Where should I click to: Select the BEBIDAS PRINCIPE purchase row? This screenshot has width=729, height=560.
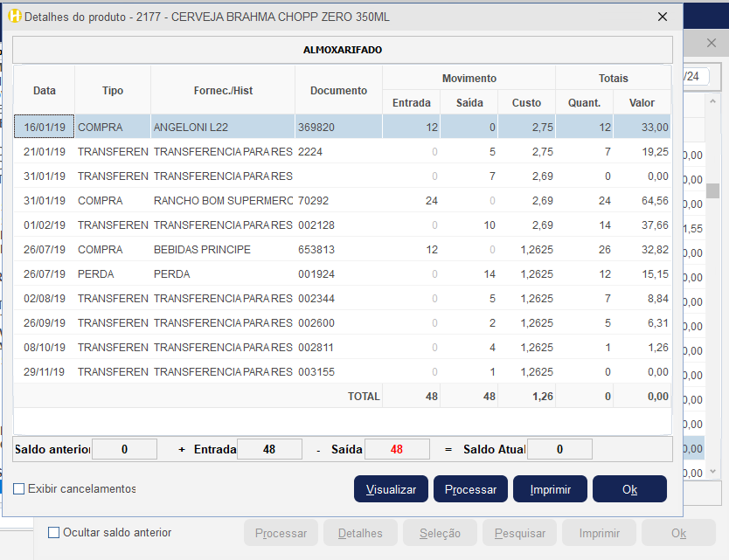[x=223, y=250]
